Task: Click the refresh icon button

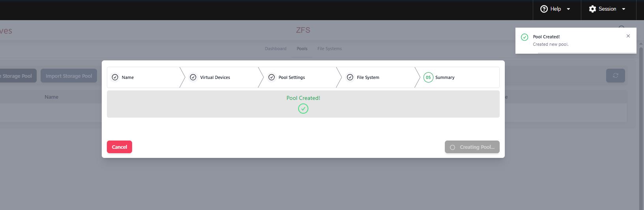Action: pyautogui.click(x=616, y=75)
